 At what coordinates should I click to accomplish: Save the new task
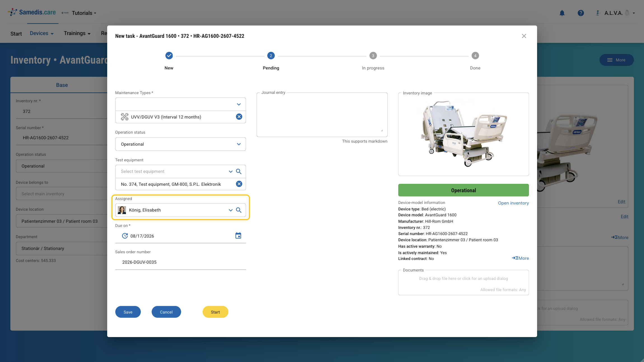tap(128, 312)
